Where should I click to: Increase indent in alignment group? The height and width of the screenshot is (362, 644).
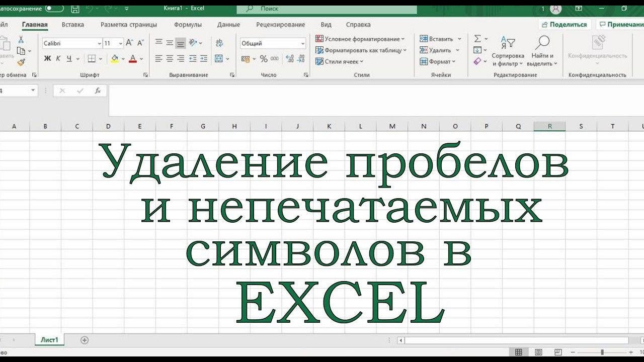203,59
